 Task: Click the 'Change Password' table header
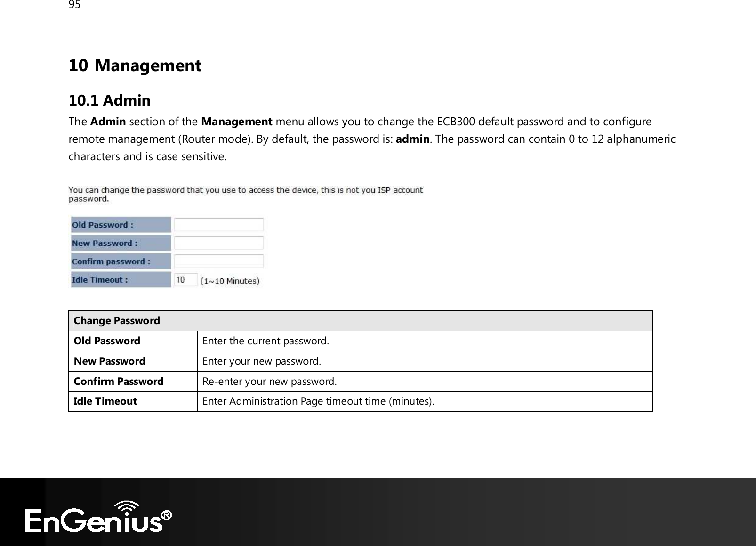tap(361, 321)
